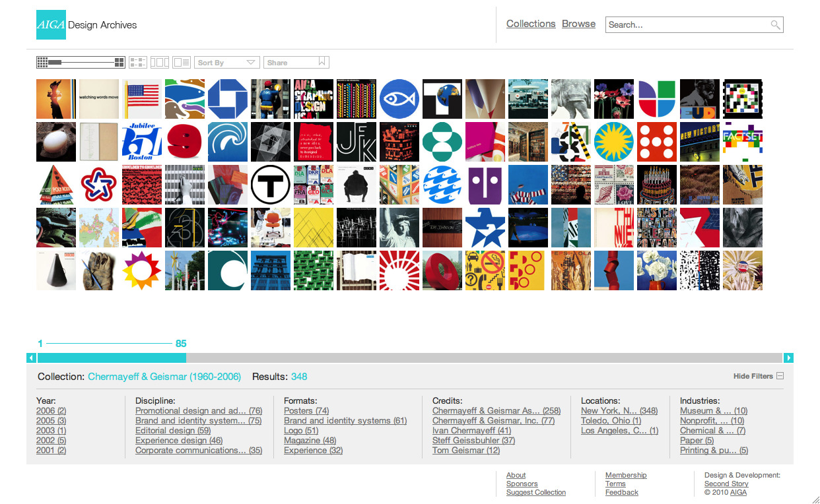Filter by Magazine format (48)
Viewport: 820px width, 504px height.
pyautogui.click(x=310, y=441)
